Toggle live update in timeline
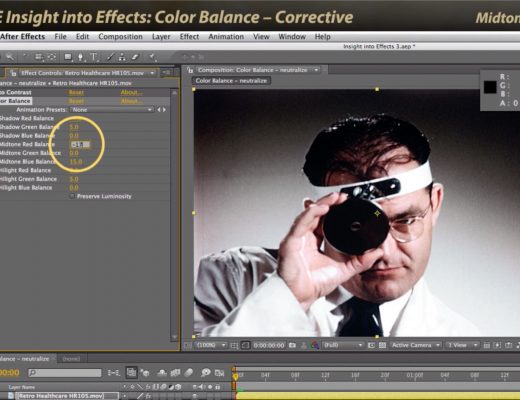 131,372
